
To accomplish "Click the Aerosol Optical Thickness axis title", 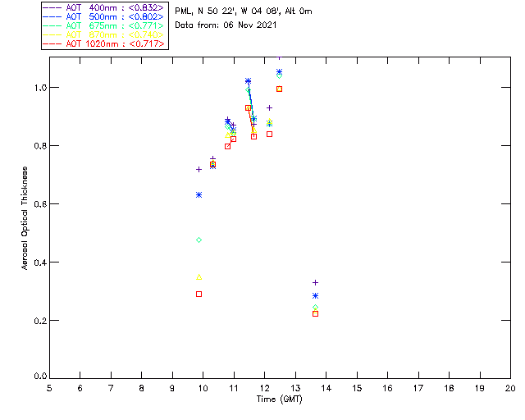I will coord(25,218).
